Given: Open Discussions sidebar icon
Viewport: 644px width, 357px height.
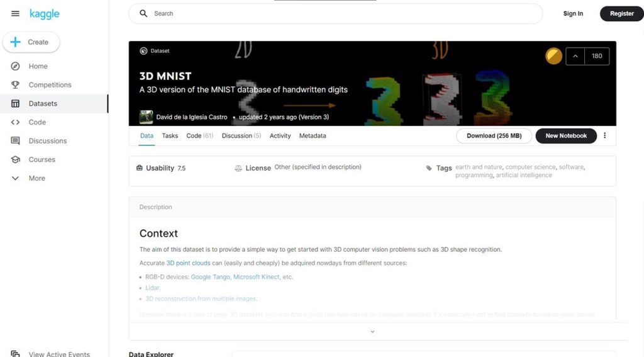Looking at the screenshot, I should click(x=15, y=140).
